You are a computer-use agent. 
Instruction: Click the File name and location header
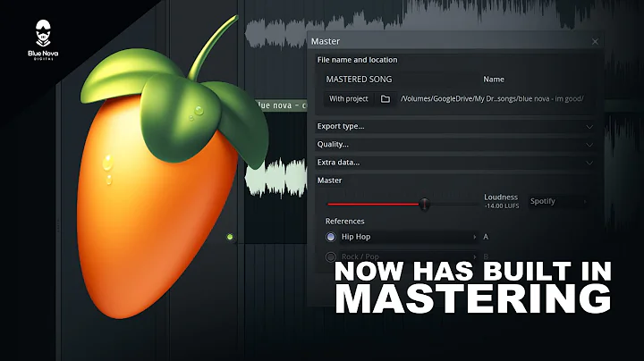coord(357,60)
